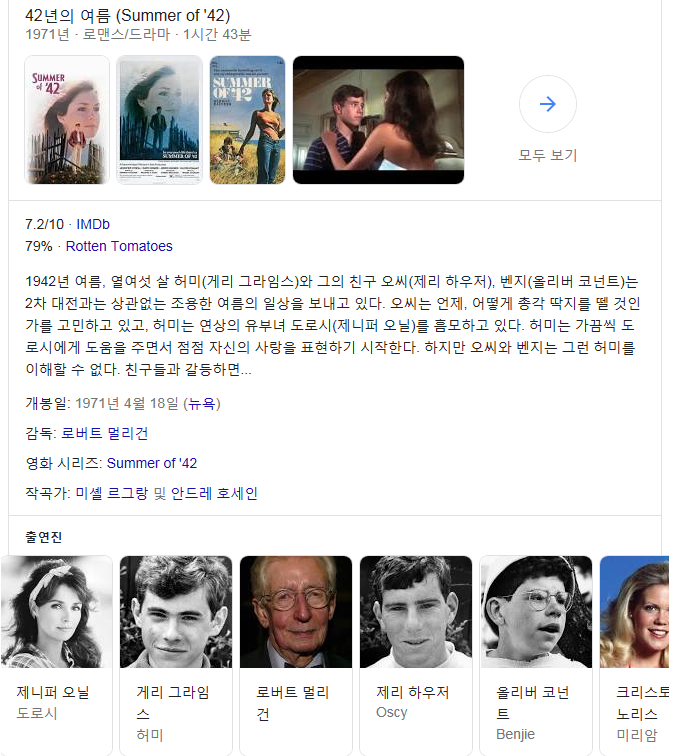Screen dimensions: 673x756
Task: Click the Oscy role label
Action: click(x=391, y=712)
